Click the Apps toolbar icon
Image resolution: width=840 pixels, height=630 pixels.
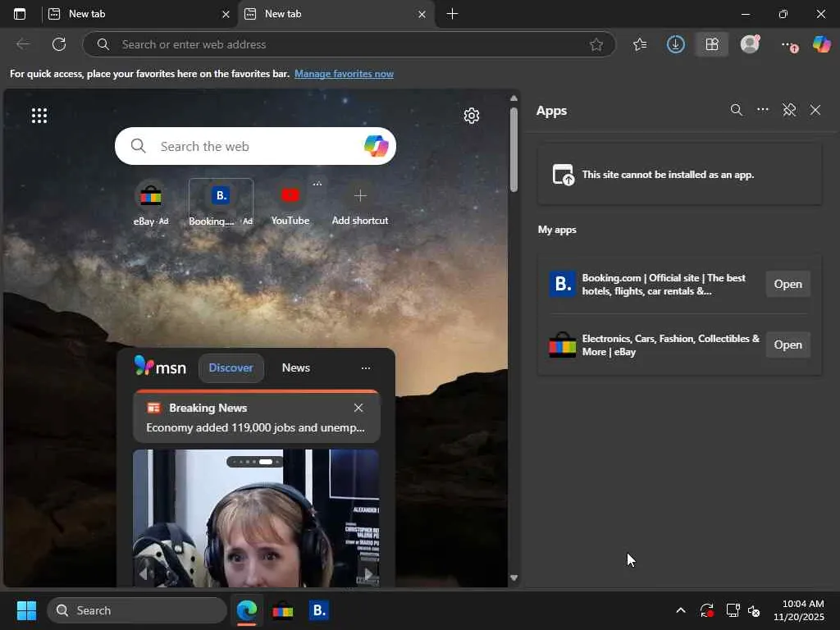click(x=711, y=44)
